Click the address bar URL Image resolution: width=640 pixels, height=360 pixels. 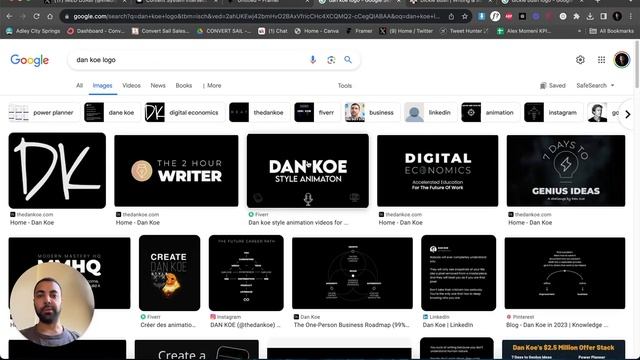(256, 16)
